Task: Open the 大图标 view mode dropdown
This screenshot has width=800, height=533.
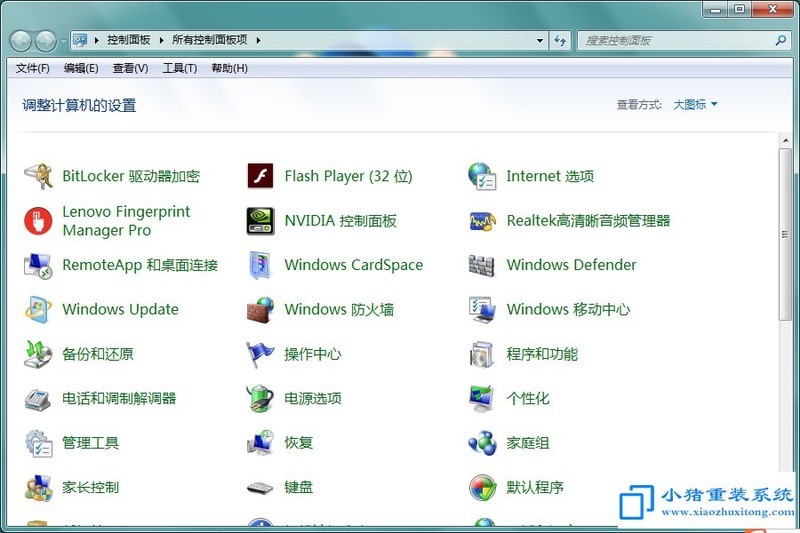Action: point(695,105)
